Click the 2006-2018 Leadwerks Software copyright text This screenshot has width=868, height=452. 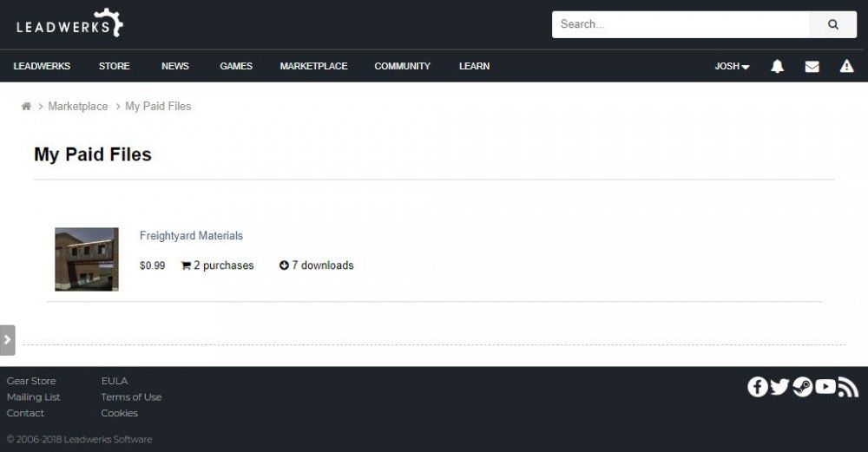point(79,439)
